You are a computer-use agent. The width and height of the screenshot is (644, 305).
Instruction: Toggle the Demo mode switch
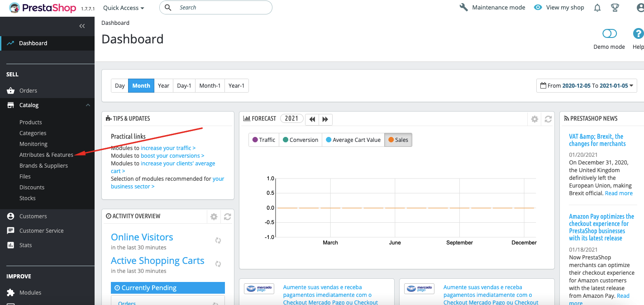point(610,34)
